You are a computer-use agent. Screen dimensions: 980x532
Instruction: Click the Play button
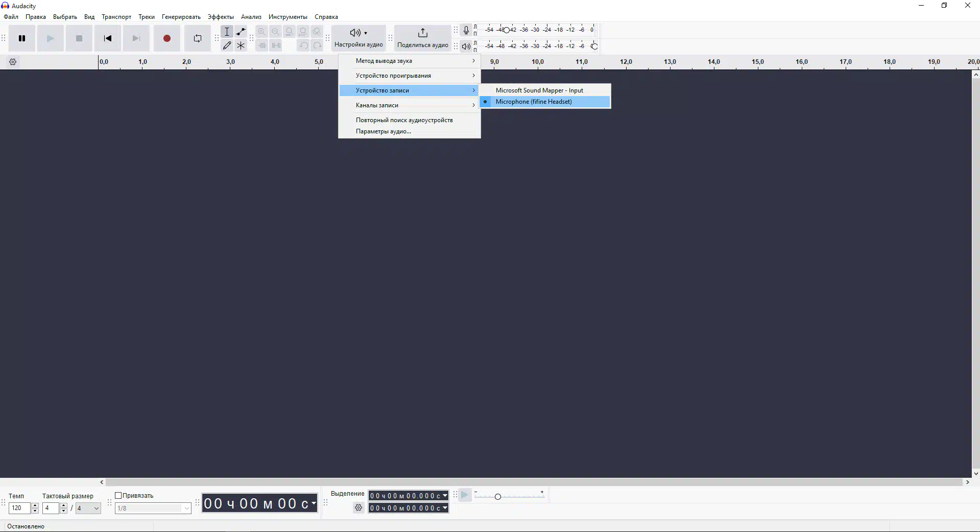[50, 38]
